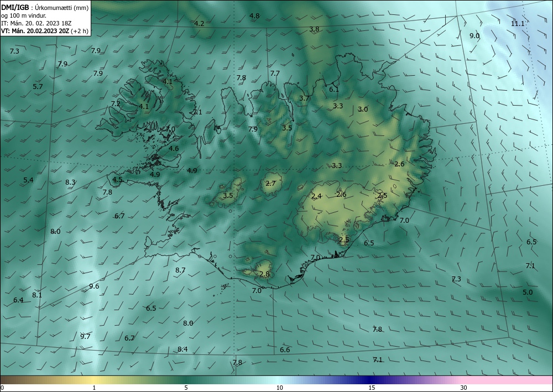Viewport: 553px width, 392px height.
Task: Click the 7.7 value on the map
Action: tap(275, 74)
